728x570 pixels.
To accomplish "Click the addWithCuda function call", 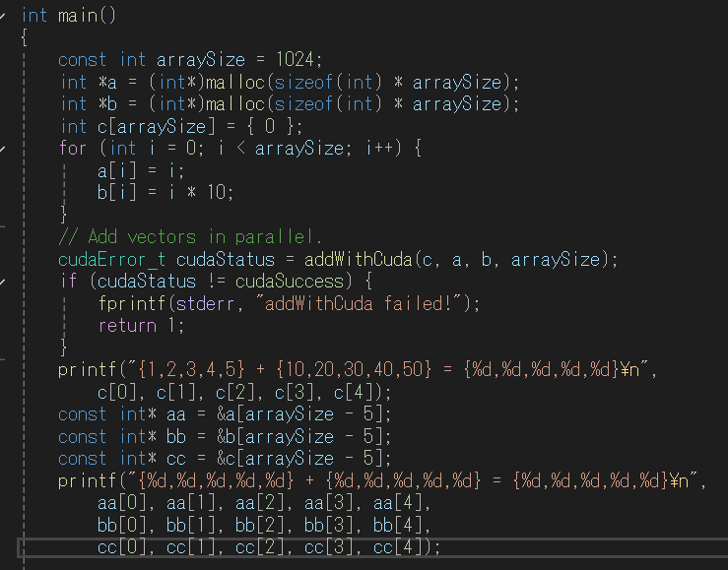I will 359,259.
